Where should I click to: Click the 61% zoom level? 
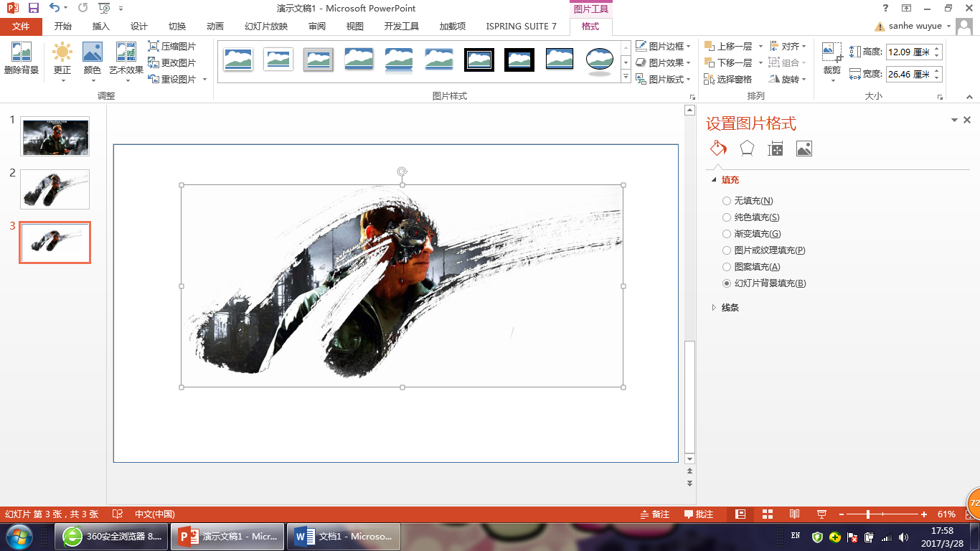click(946, 514)
